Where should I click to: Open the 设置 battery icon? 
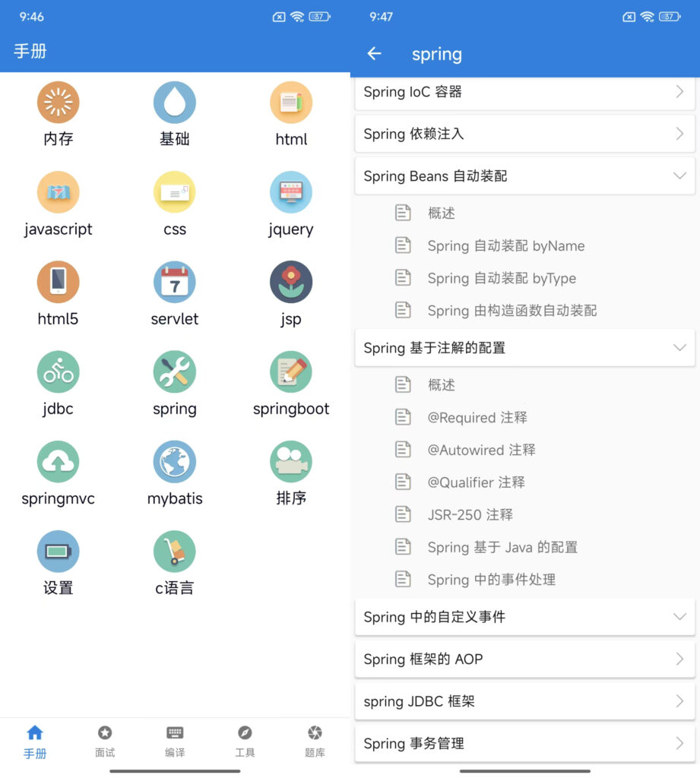coord(58,551)
